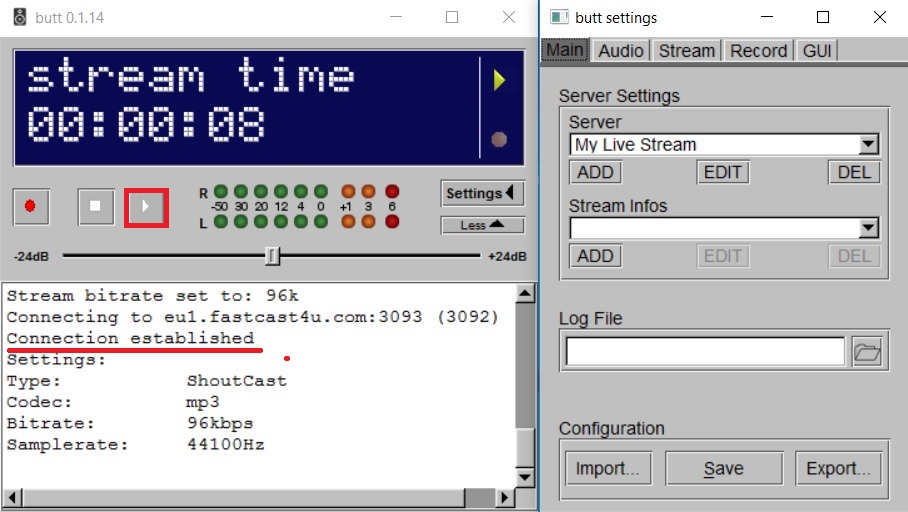Click the "96kbps" bitrate value in log
This screenshot has width=908, height=512.
[x=220, y=423]
